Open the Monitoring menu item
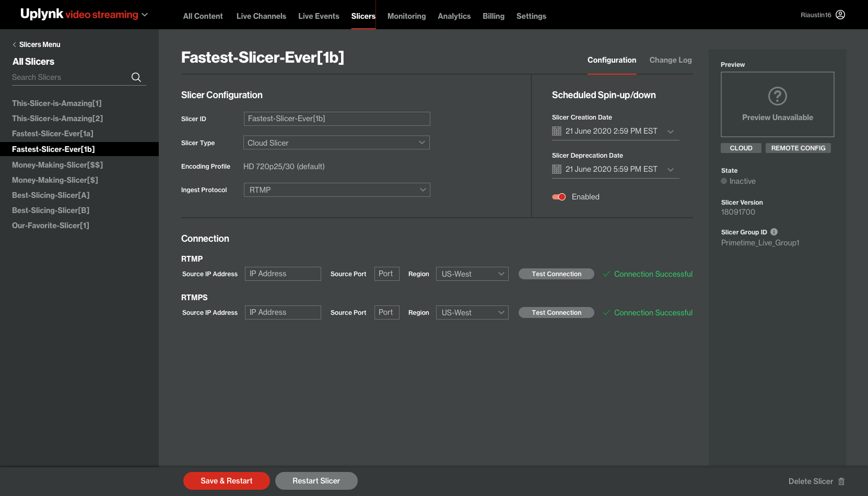 point(406,16)
